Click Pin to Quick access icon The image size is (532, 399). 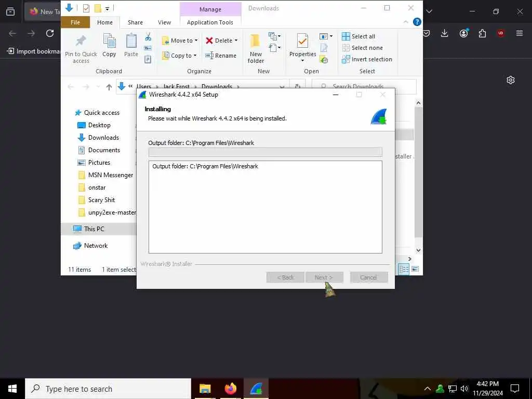click(x=81, y=42)
